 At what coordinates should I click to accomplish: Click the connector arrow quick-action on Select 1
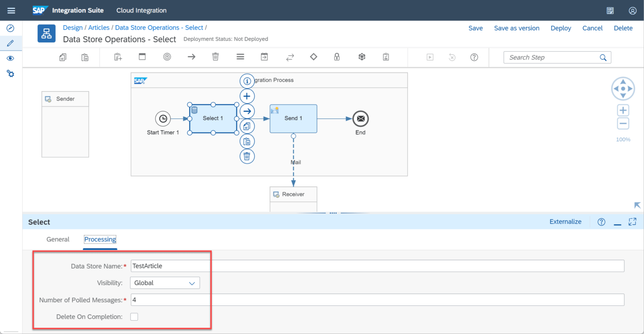click(247, 111)
